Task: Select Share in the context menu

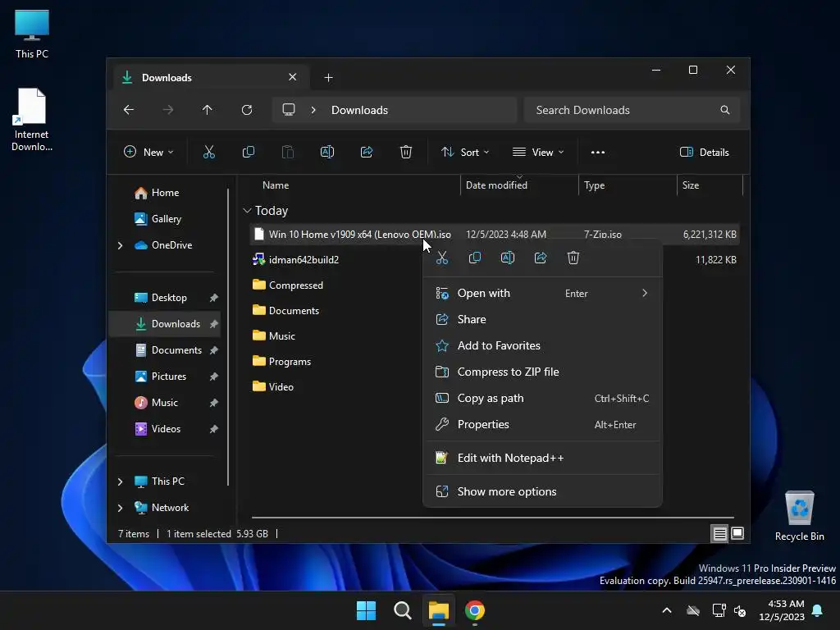Action: pyautogui.click(x=542, y=319)
